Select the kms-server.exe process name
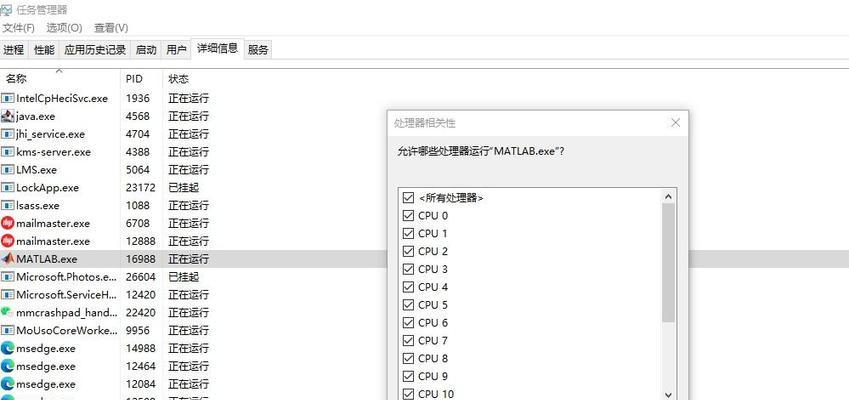 coord(54,152)
